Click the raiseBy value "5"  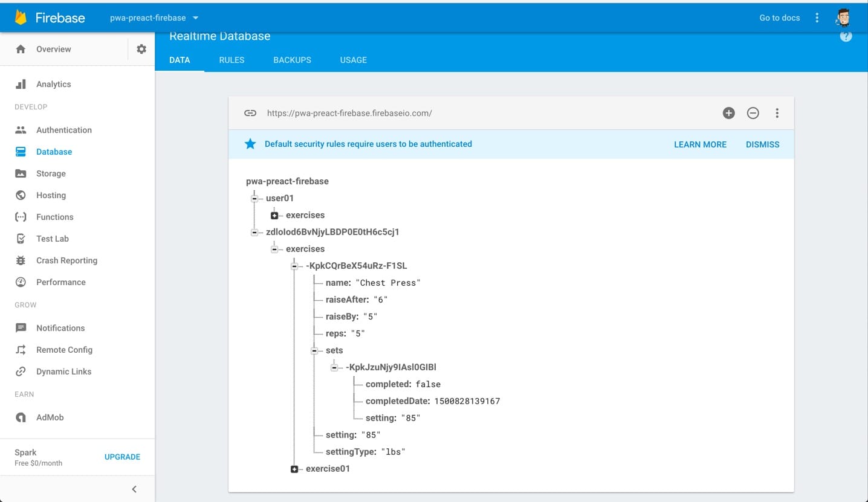(x=370, y=317)
